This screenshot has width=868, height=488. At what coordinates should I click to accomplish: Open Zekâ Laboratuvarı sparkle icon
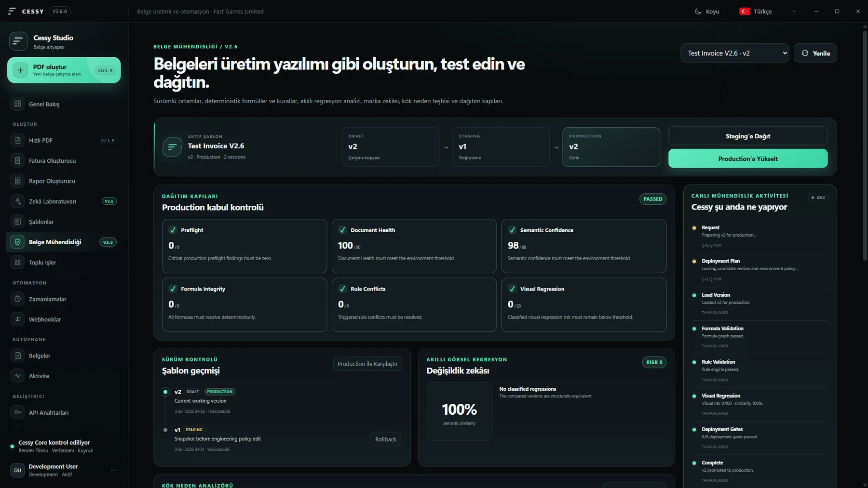(x=18, y=201)
